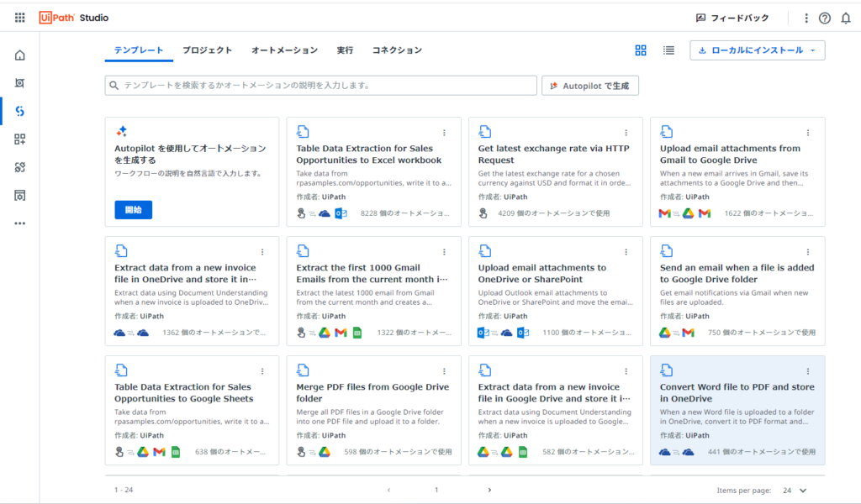
Task: Open the help question mark icon
Action: (x=825, y=18)
